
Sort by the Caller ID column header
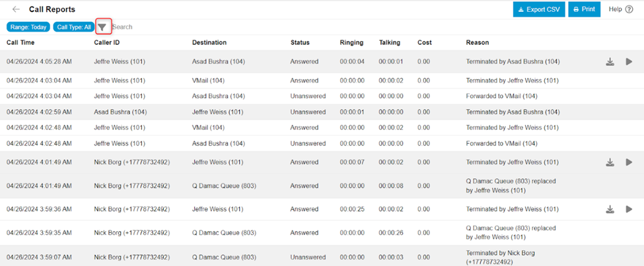click(106, 43)
